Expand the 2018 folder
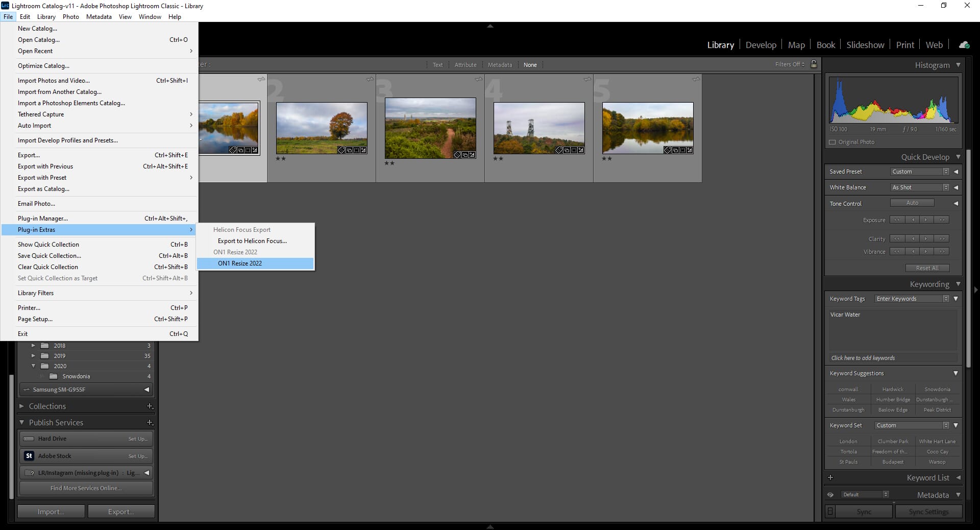The image size is (980, 530). coord(33,346)
